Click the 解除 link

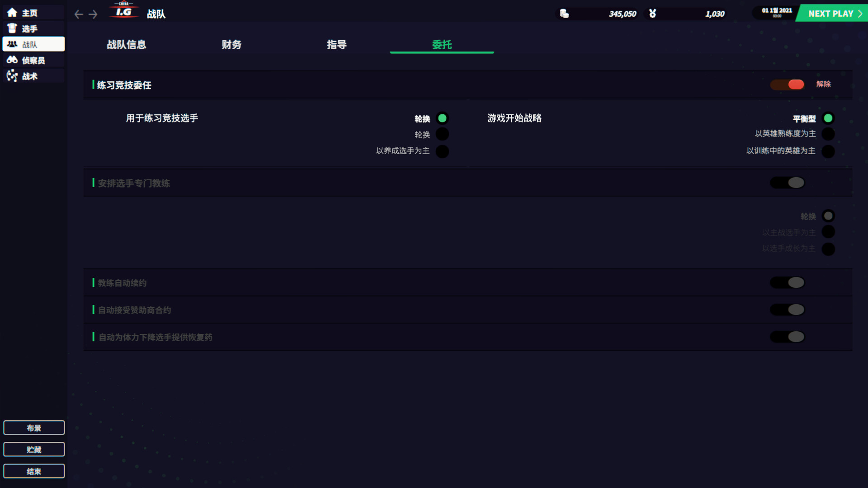click(x=823, y=84)
